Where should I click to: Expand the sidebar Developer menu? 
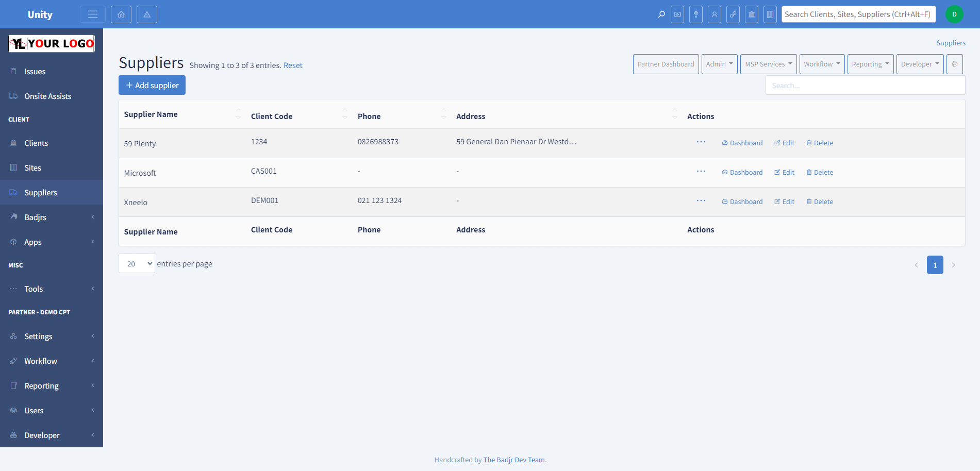(x=52, y=435)
